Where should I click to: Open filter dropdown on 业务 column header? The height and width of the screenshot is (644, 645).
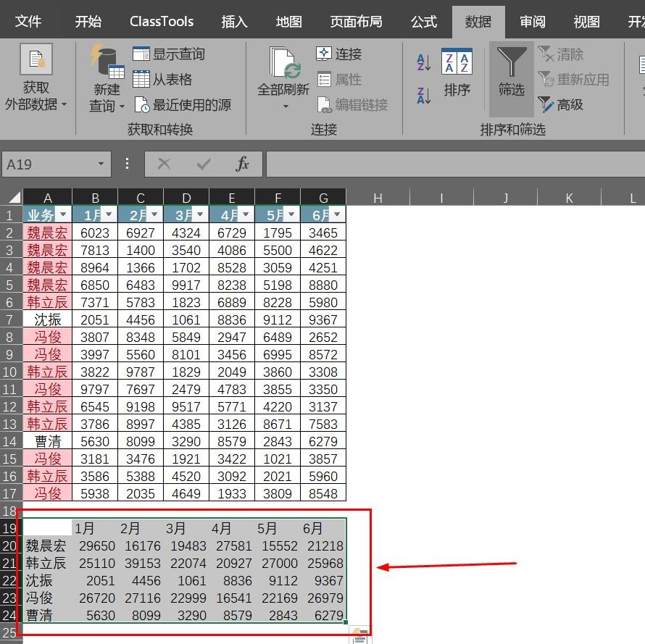63,215
